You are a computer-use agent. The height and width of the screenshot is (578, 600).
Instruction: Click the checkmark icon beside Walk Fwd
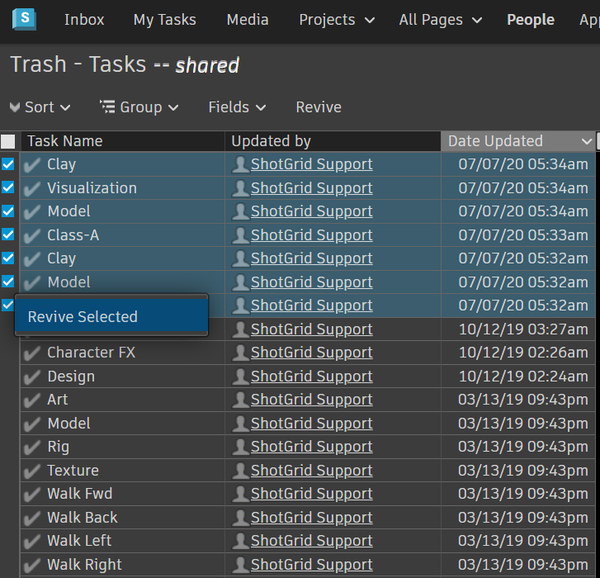pyautogui.click(x=32, y=494)
